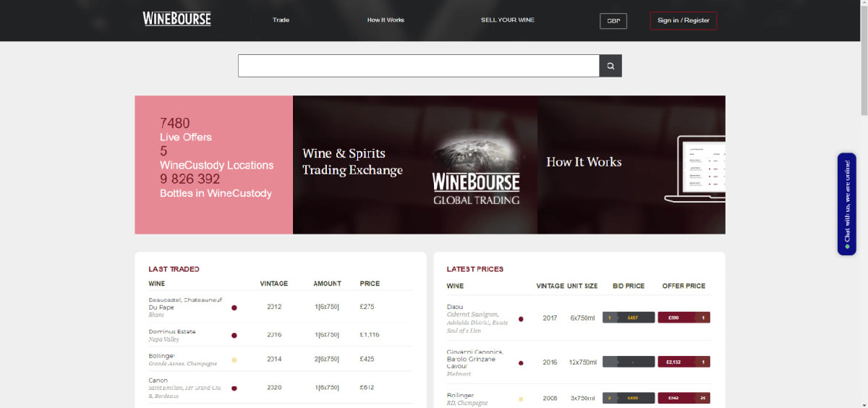Open the How It Works menu item

[x=386, y=20]
